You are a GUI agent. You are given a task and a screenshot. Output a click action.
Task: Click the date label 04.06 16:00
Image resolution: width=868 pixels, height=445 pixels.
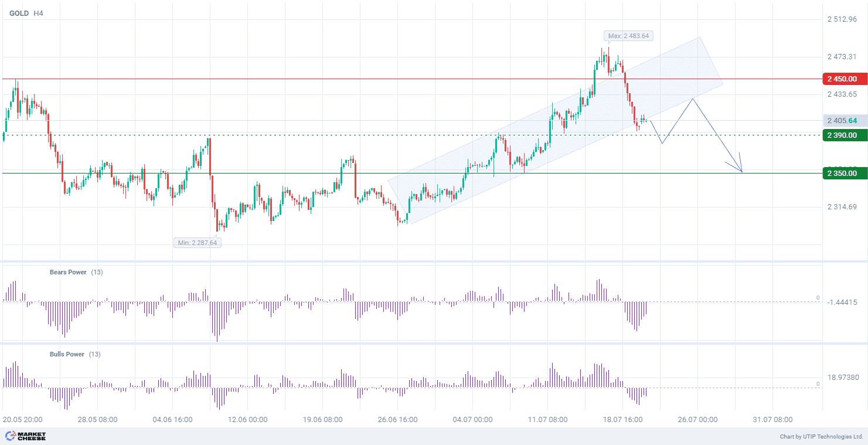(x=172, y=420)
